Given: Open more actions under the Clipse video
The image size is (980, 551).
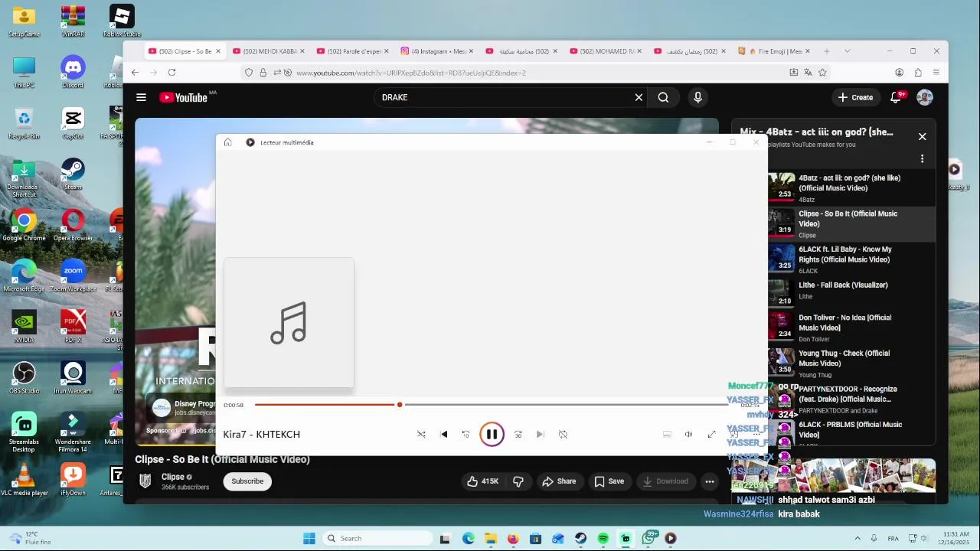Looking at the screenshot, I should pos(710,481).
